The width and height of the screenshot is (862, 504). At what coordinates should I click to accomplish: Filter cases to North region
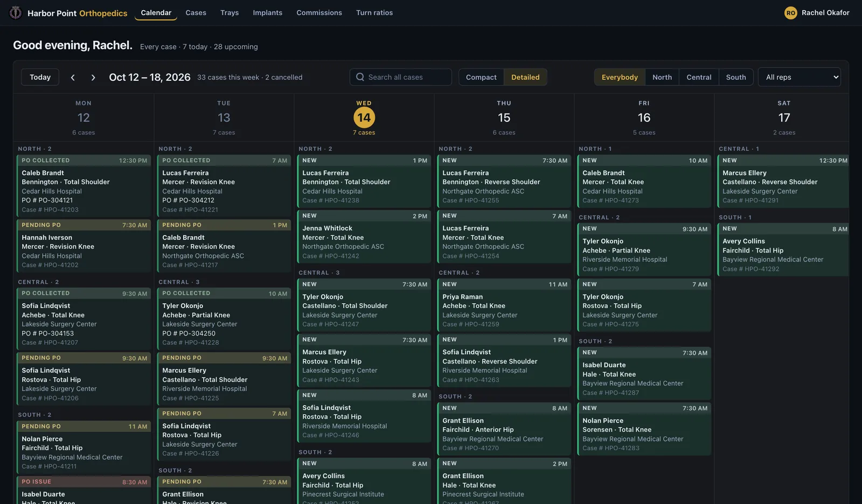point(662,77)
